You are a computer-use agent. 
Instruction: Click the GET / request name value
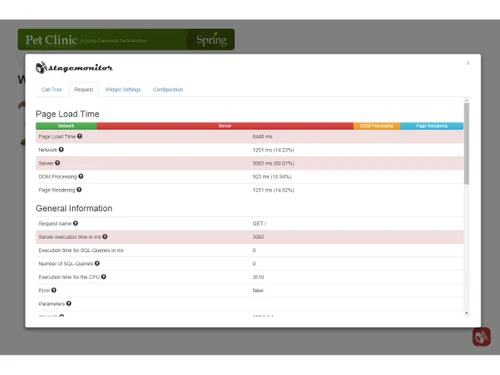[x=259, y=224]
